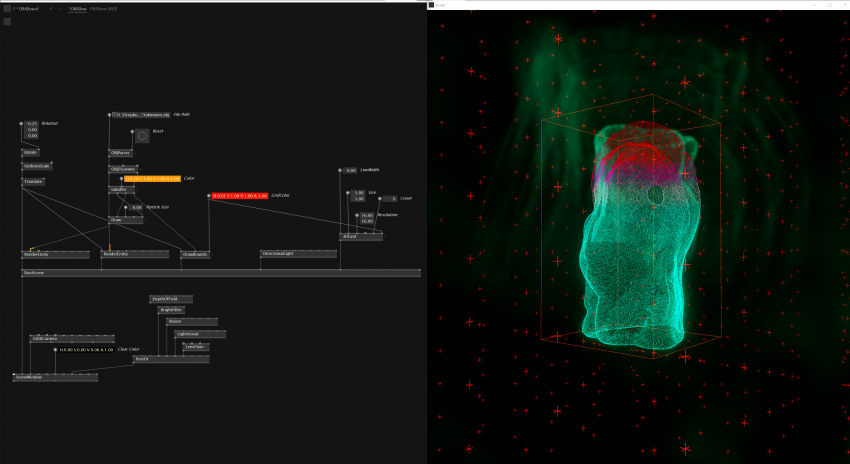The image size is (850, 464).
Task: Select the Count value 6
Action: tap(391, 199)
